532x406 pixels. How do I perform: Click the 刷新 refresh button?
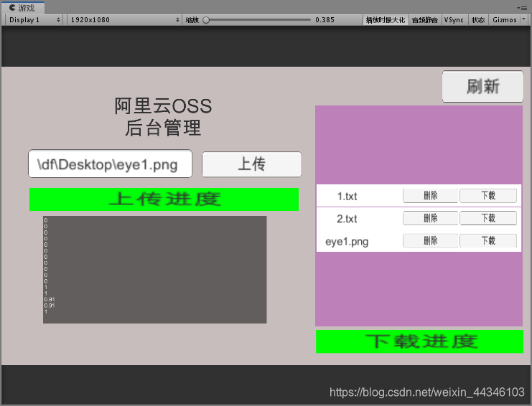pos(482,86)
